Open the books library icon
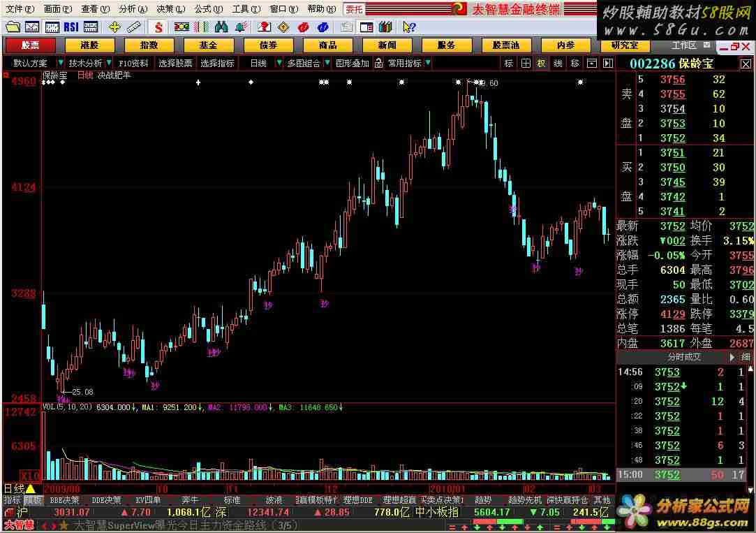The height and width of the screenshot is (533, 756). coord(385,27)
